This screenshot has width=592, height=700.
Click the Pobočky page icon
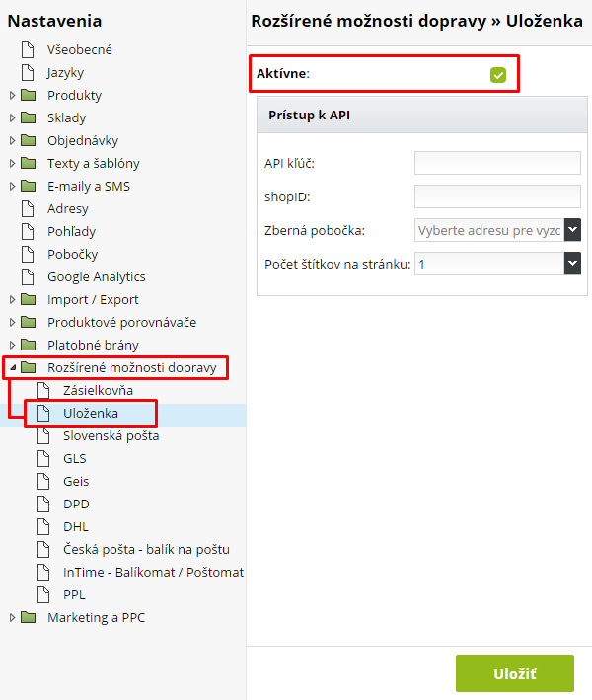point(28,254)
